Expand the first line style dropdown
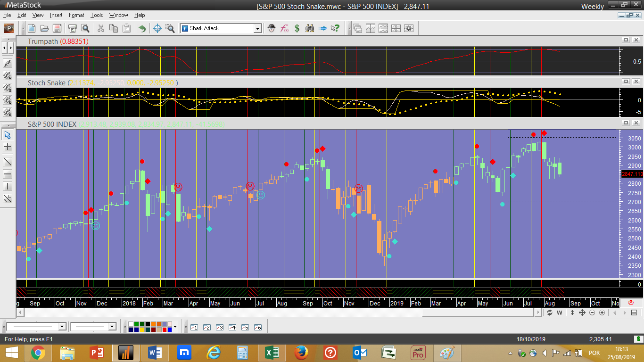The width and height of the screenshot is (644, 362). [62, 327]
